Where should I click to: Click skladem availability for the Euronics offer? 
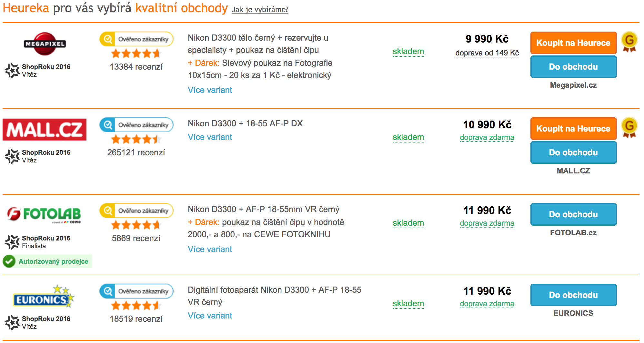click(408, 304)
